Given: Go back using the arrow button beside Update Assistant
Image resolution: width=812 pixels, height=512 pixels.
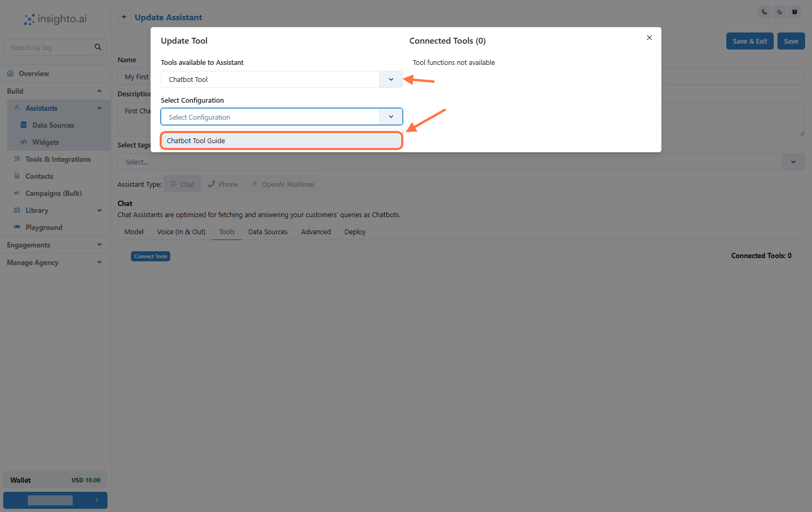Looking at the screenshot, I should click(124, 16).
